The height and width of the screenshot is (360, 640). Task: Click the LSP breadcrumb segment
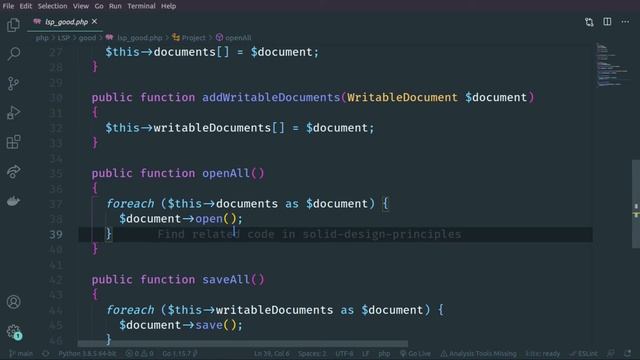pos(64,38)
